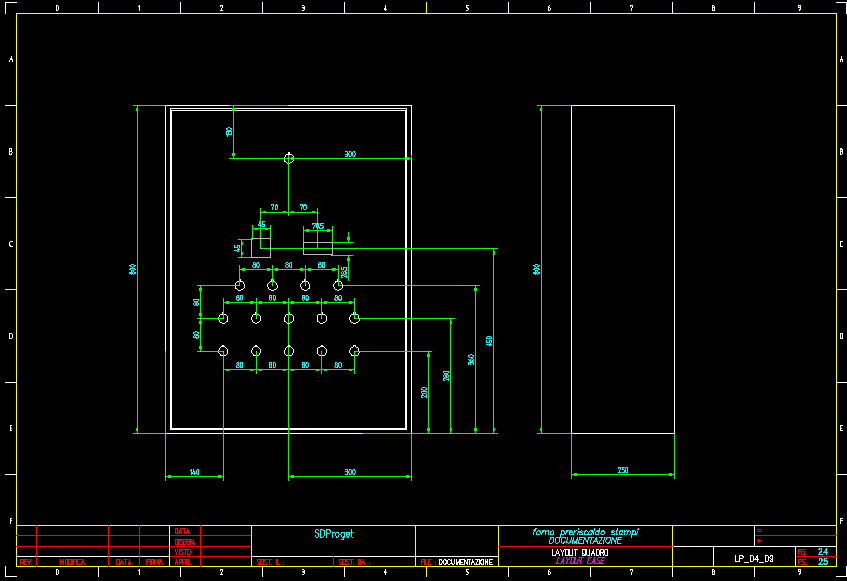The width and height of the screenshot is (847, 581).
Task: Select the single top hole circle
Action: tap(289, 158)
